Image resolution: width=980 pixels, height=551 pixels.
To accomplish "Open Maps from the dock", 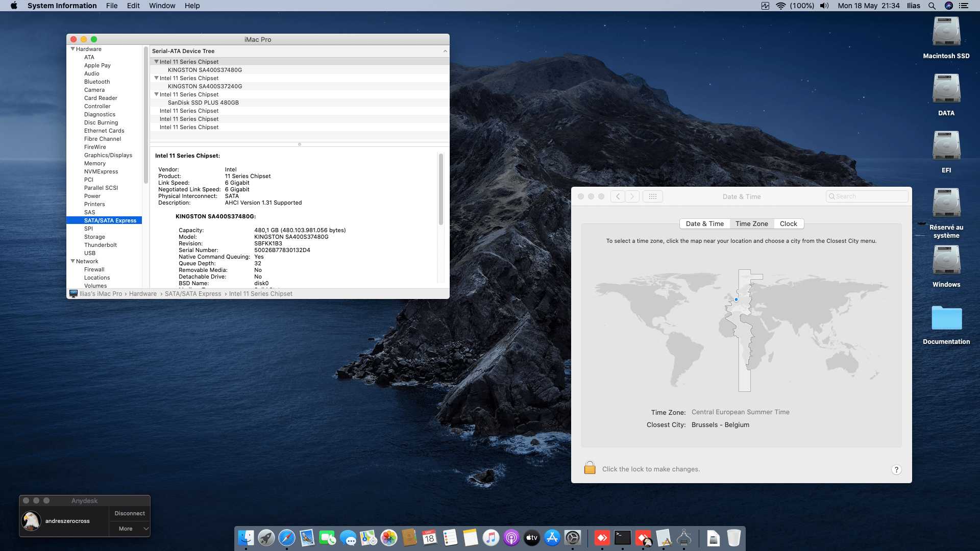I will [369, 538].
